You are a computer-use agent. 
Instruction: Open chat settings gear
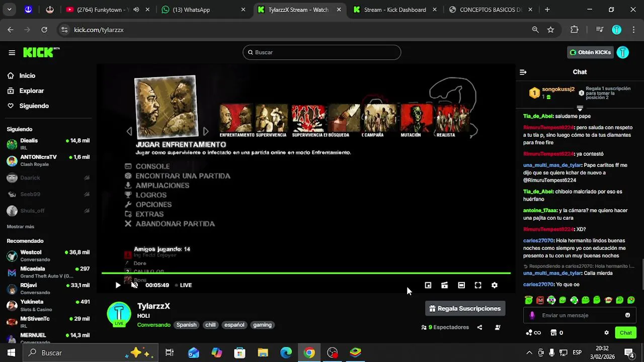click(x=606, y=333)
